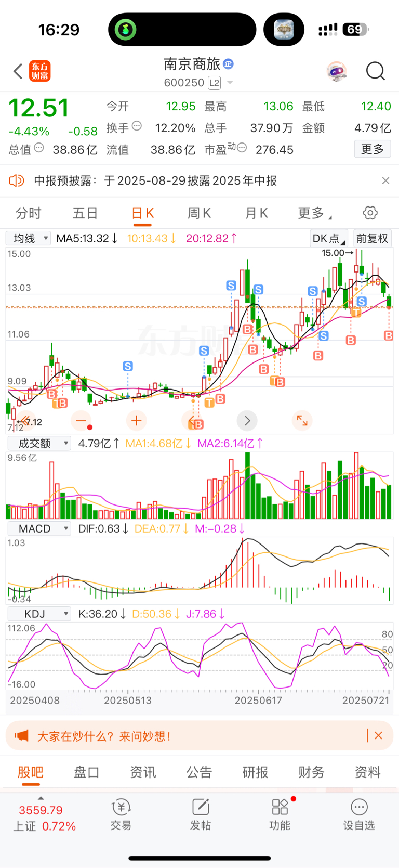Select the 日K chart tab
This screenshot has height=868, width=399.
[x=142, y=213]
